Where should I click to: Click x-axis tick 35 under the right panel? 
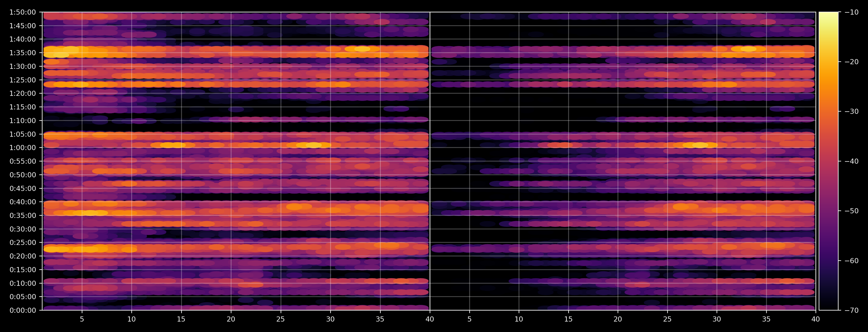(766, 319)
